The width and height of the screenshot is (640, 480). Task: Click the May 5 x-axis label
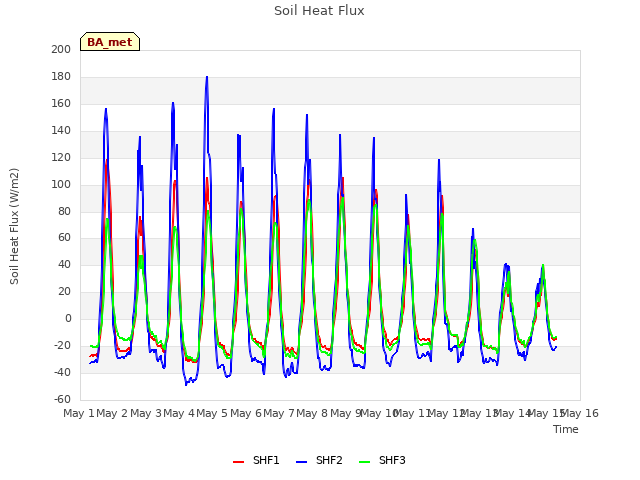pos(212,413)
